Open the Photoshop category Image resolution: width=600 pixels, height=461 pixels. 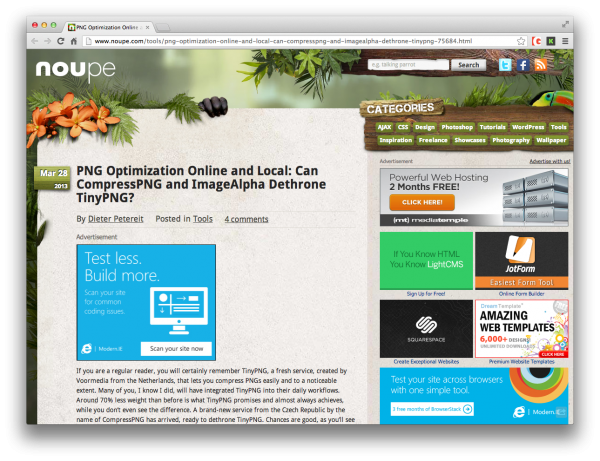point(456,127)
